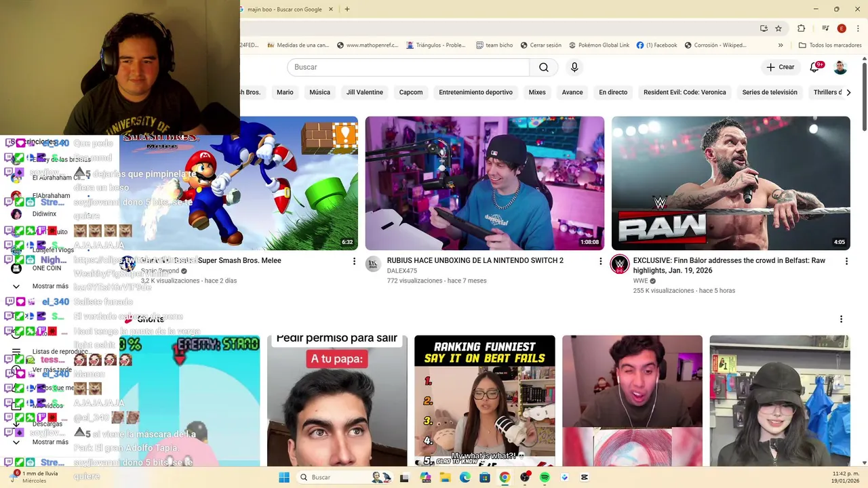Select the Mario filter chip

click(285, 92)
